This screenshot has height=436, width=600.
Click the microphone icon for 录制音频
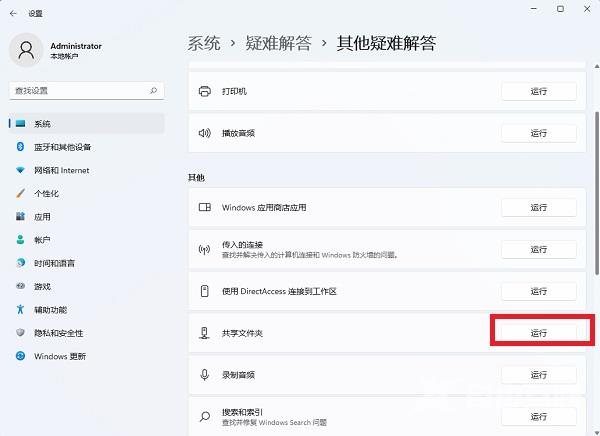(x=205, y=374)
